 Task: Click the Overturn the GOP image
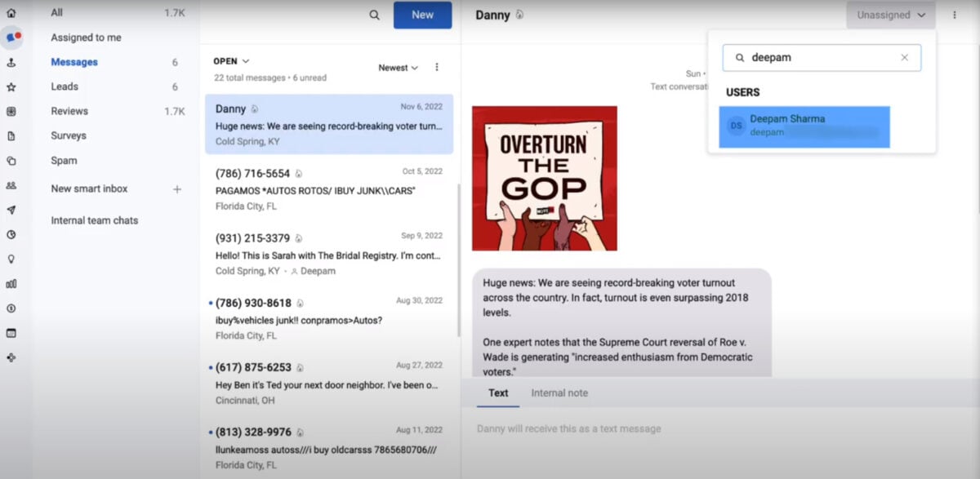coord(545,178)
